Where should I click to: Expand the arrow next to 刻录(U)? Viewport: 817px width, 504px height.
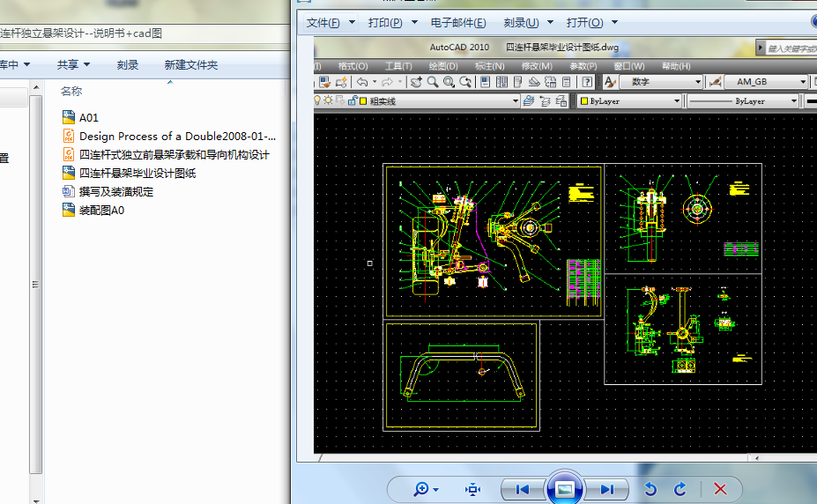(x=550, y=22)
